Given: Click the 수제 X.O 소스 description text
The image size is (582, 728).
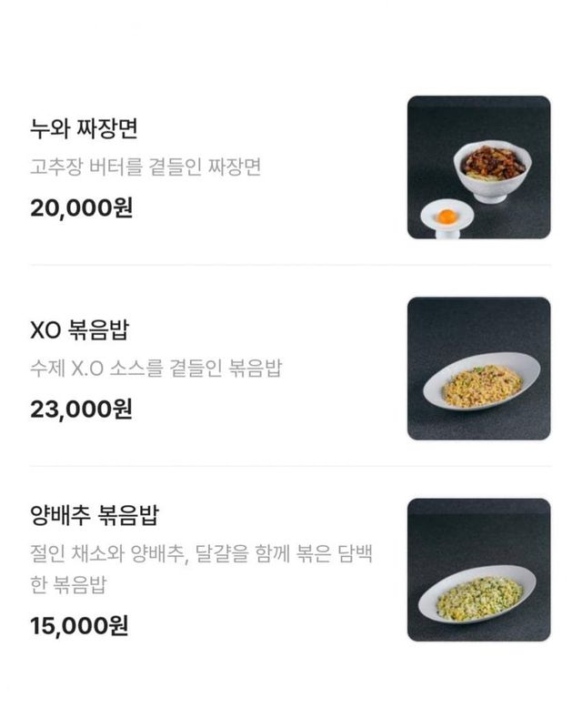Looking at the screenshot, I should [156, 369].
